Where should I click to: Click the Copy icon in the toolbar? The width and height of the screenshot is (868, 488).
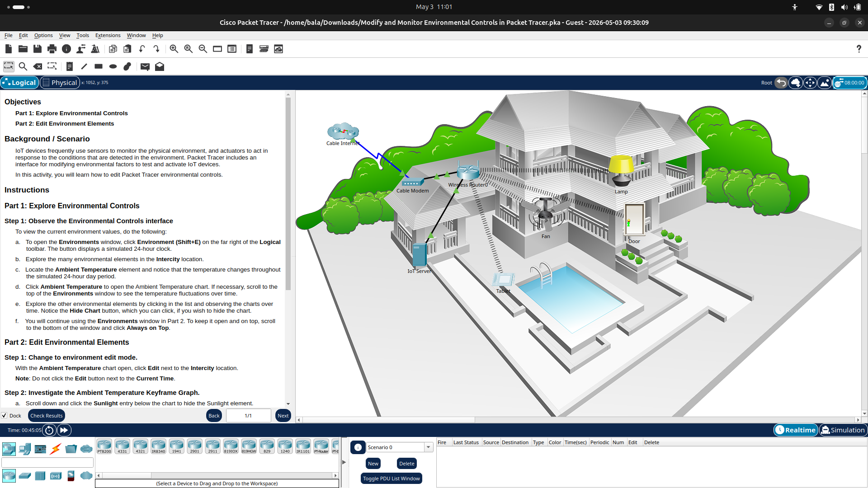pyautogui.click(x=113, y=49)
